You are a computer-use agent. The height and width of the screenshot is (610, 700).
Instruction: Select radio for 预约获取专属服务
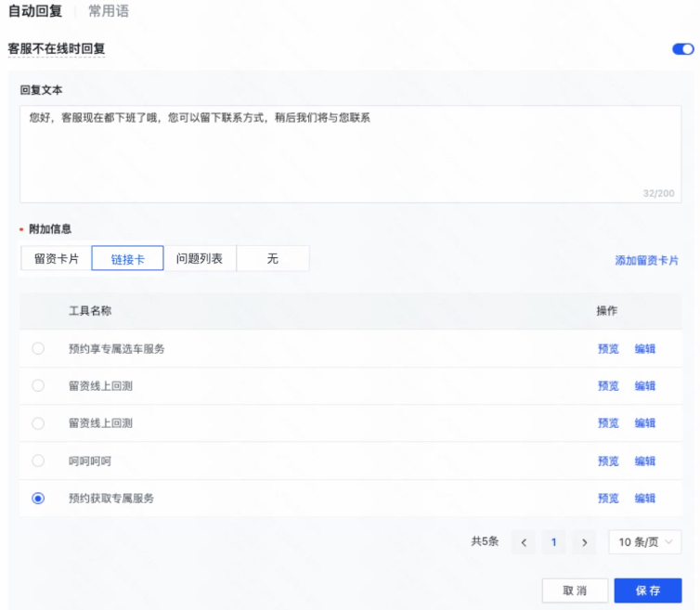coord(38,498)
